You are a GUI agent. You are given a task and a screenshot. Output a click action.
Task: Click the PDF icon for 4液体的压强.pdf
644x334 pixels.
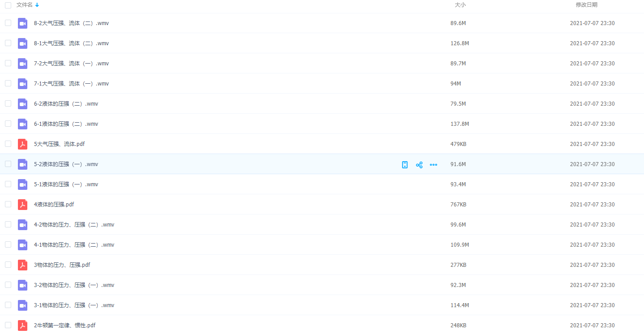tap(22, 205)
